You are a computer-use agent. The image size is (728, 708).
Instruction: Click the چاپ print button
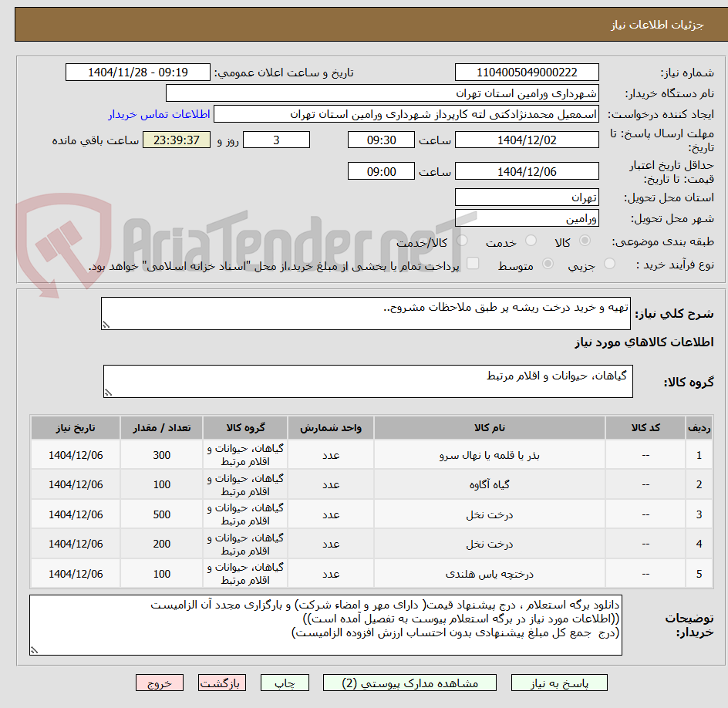pyautogui.click(x=285, y=683)
